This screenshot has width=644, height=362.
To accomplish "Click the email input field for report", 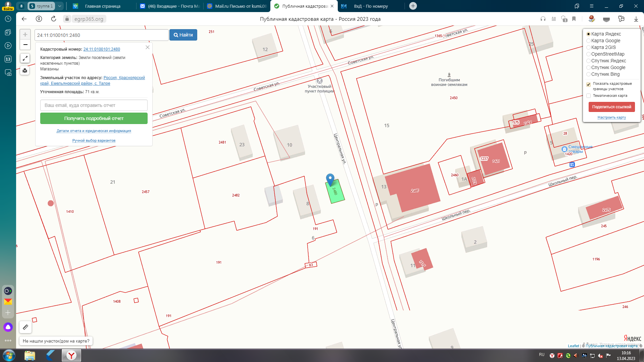I will [x=94, y=105].
